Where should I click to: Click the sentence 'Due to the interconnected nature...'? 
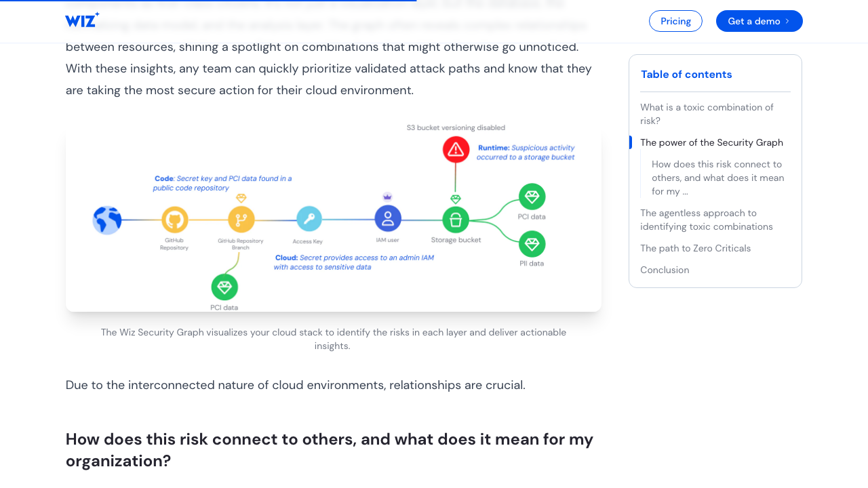(x=296, y=385)
